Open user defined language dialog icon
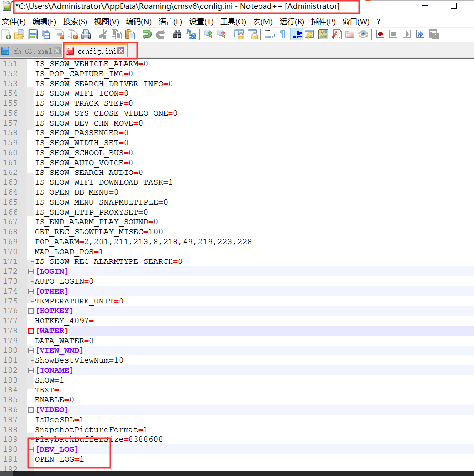 coord(310,34)
